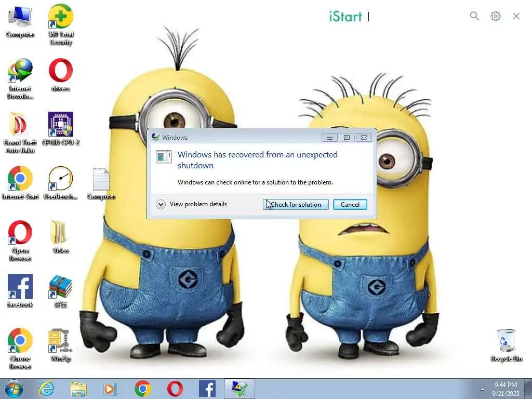Open the Windows Start menu orb
The height and width of the screenshot is (399, 532).
pyautogui.click(x=14, y=389)
